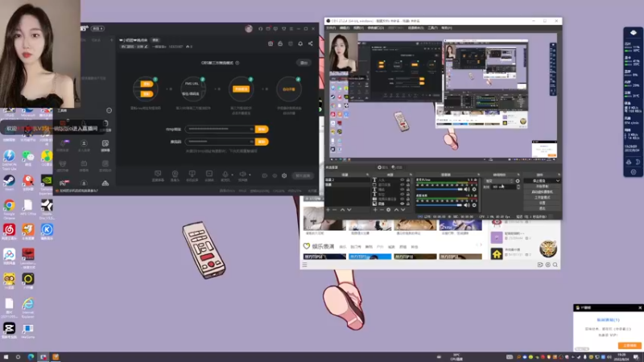Screen dimensions: 644x362
Task: Add a source with the plus icon in OBS Sources
Action: click(375, 210)
